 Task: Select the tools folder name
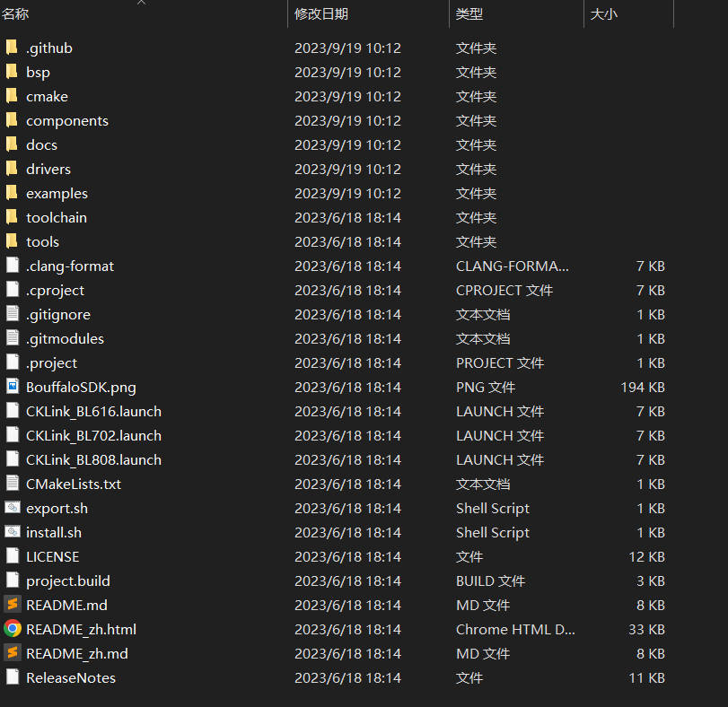click(43, 241)
